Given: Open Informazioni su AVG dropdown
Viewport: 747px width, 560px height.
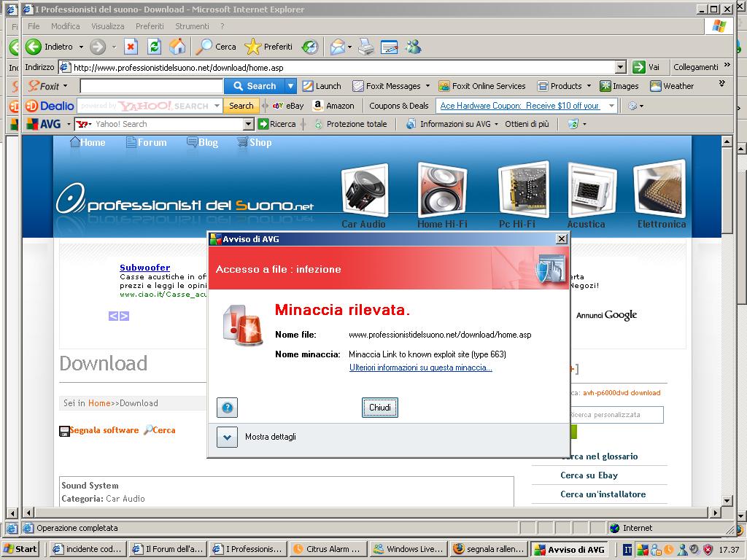Looking at the screenshot, I should [x=452, y=124].
